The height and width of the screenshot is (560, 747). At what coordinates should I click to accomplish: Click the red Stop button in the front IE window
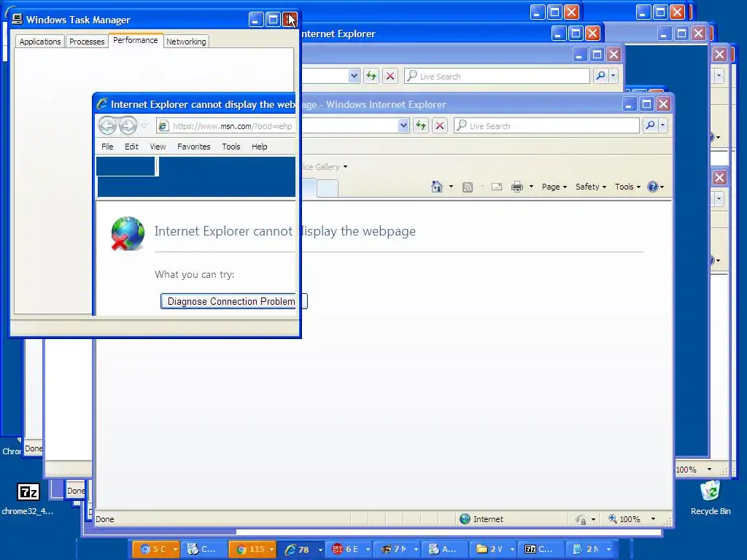[440, 125]
